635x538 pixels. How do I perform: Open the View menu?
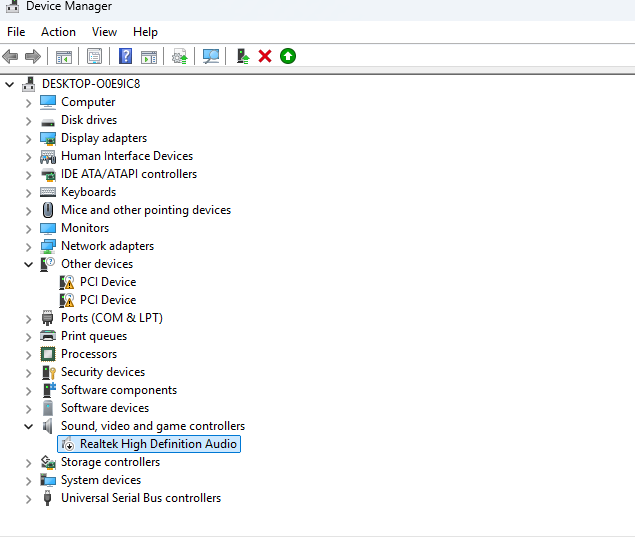(104, 32)
